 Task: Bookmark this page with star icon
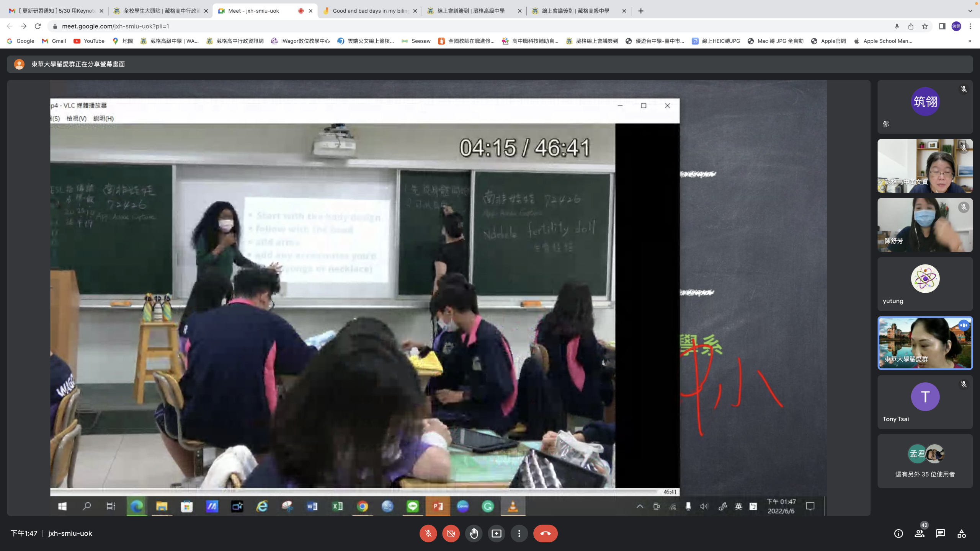pos(925,26)
